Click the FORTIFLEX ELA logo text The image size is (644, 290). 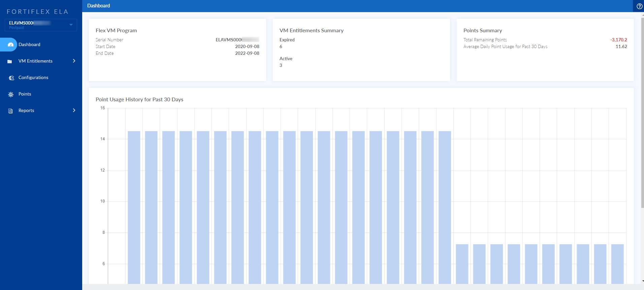pyautogui.click(x=38, y=12)
